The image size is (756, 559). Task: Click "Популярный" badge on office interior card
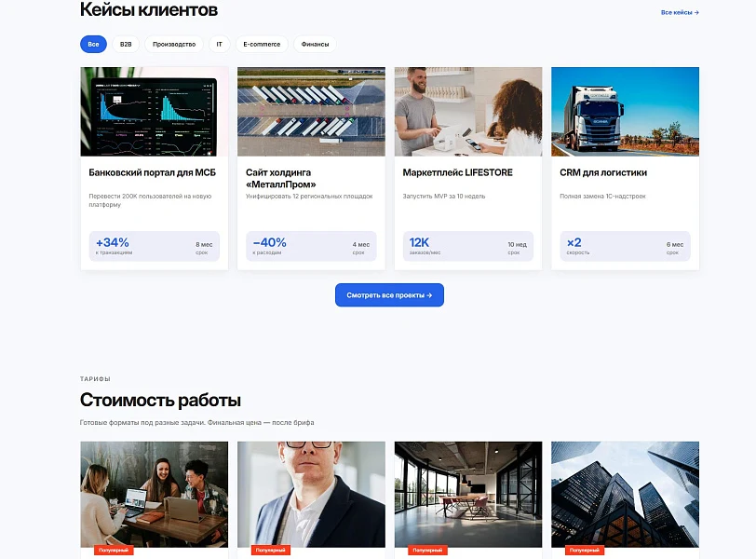pyautogui.click(x=427, y=550)
